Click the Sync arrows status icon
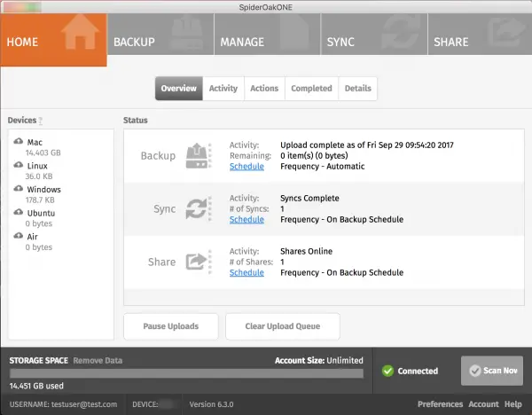The width and height of the screenshot is (532, 415). [x=197, y=208]
